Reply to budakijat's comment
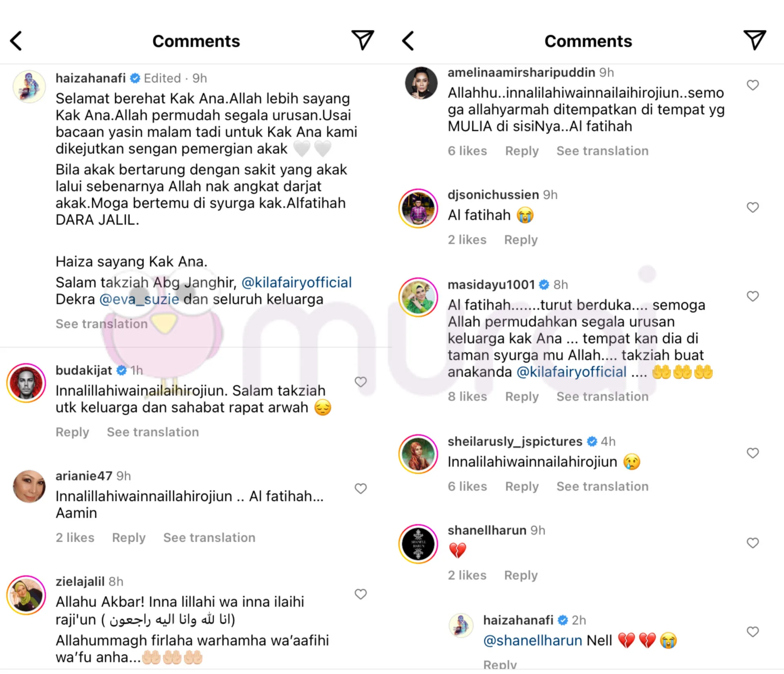This screenshot has height=674, width=784. click(x=72, y=432)
